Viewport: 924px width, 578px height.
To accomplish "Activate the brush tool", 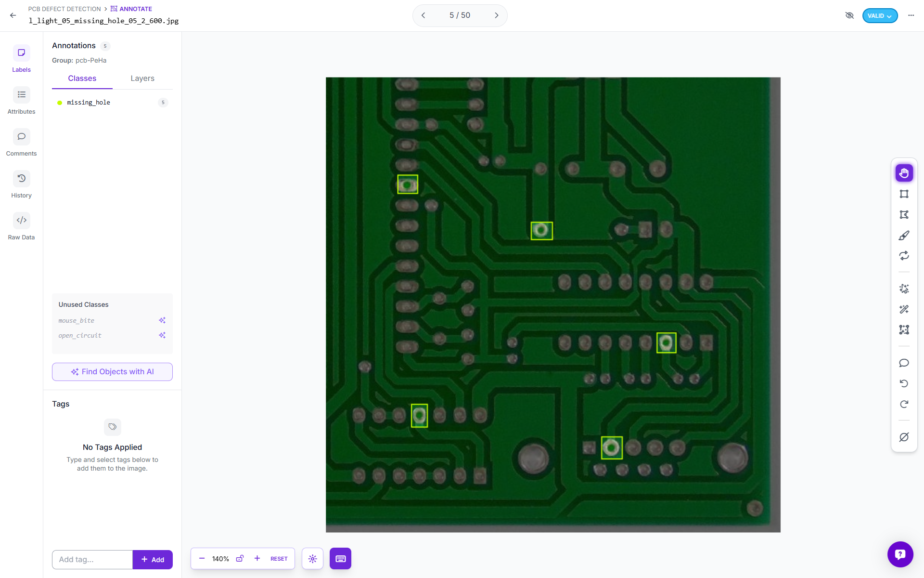I will 904,236.
